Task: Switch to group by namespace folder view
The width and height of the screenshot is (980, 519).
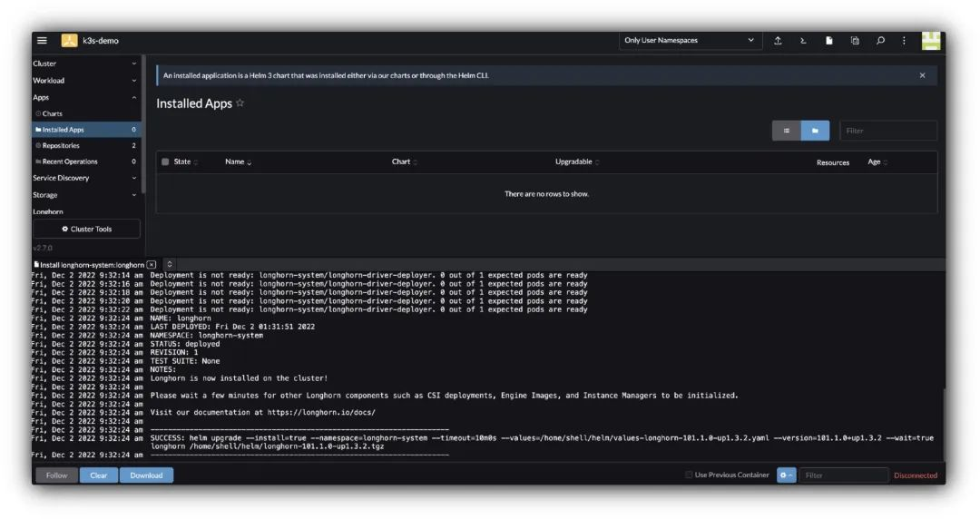Action: point(815,131)
